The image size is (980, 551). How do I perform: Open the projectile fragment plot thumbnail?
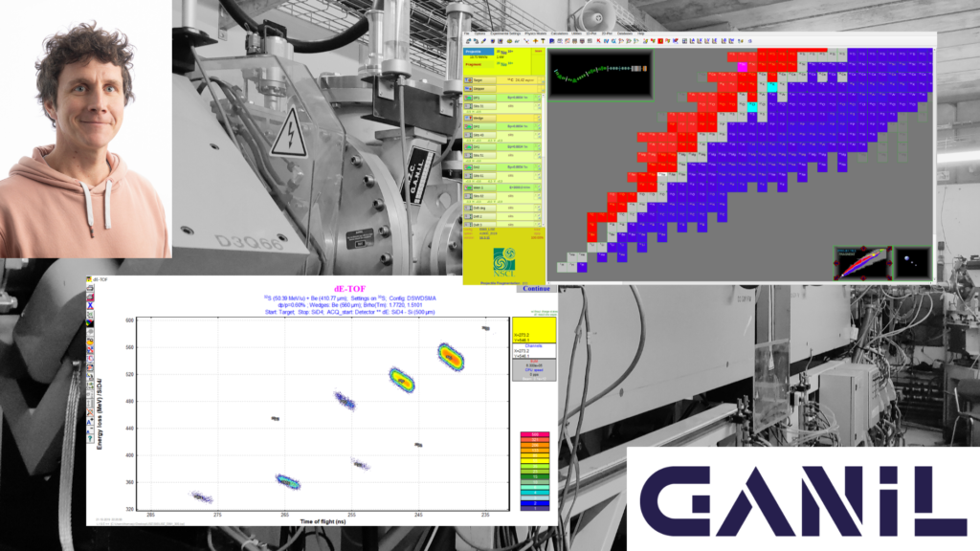[858, 262]
